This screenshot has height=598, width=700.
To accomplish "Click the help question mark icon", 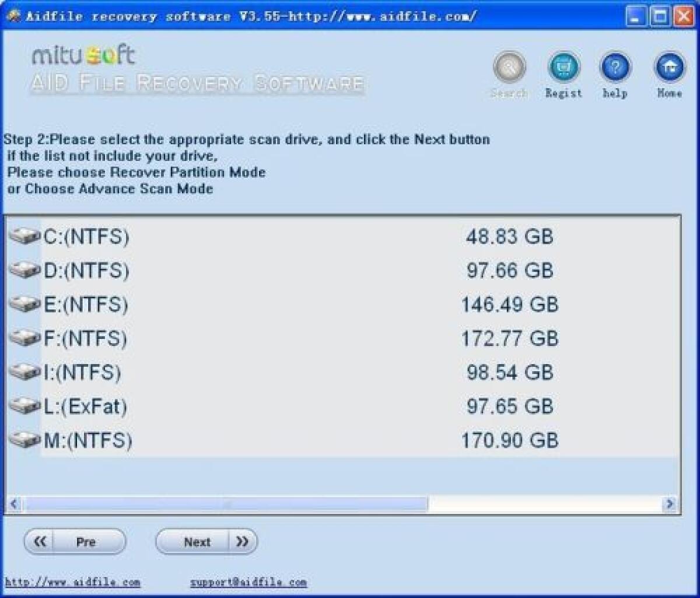I will click(x=614, y=66).
